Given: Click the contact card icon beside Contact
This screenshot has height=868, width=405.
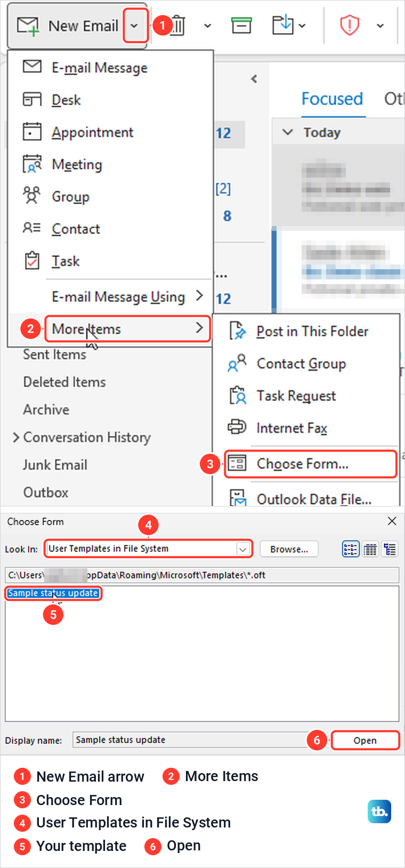Looking at the screenshot, I should point(32,228).
